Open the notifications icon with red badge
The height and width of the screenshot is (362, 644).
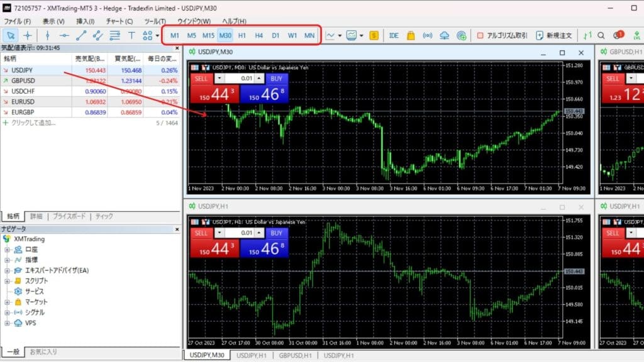click(618, 35)
